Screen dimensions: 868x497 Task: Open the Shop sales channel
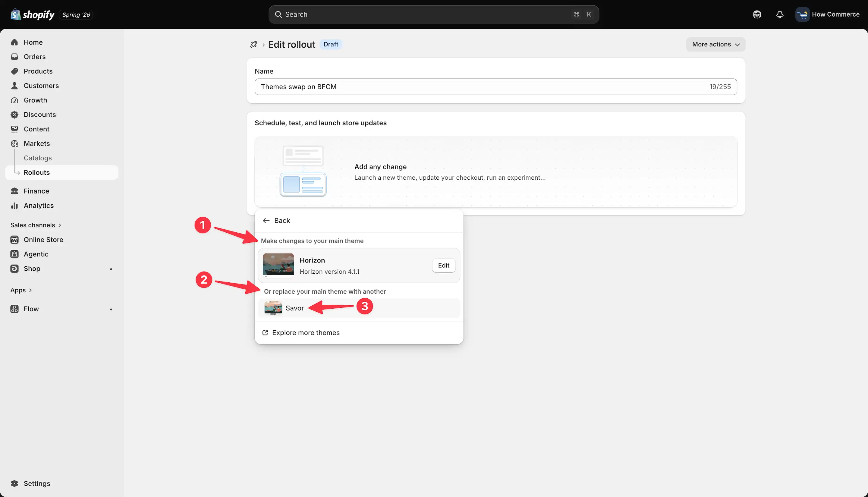[x=62, y=269]
